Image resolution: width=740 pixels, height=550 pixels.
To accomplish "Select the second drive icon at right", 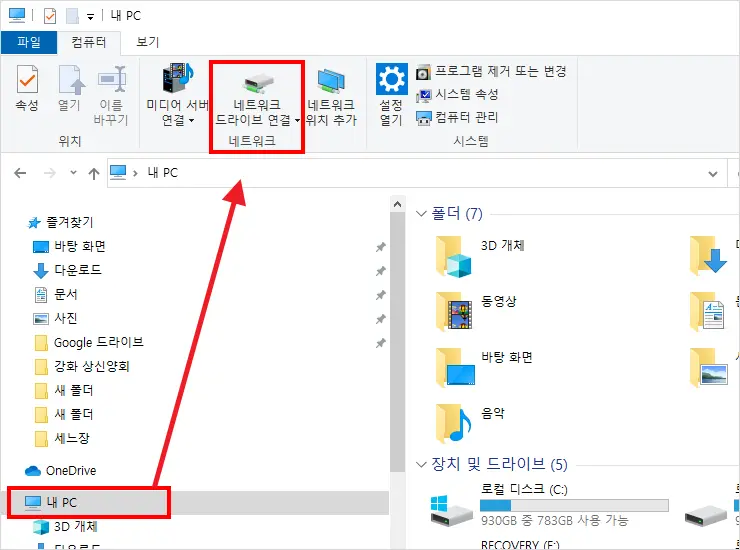I will (x=706, y=516).
